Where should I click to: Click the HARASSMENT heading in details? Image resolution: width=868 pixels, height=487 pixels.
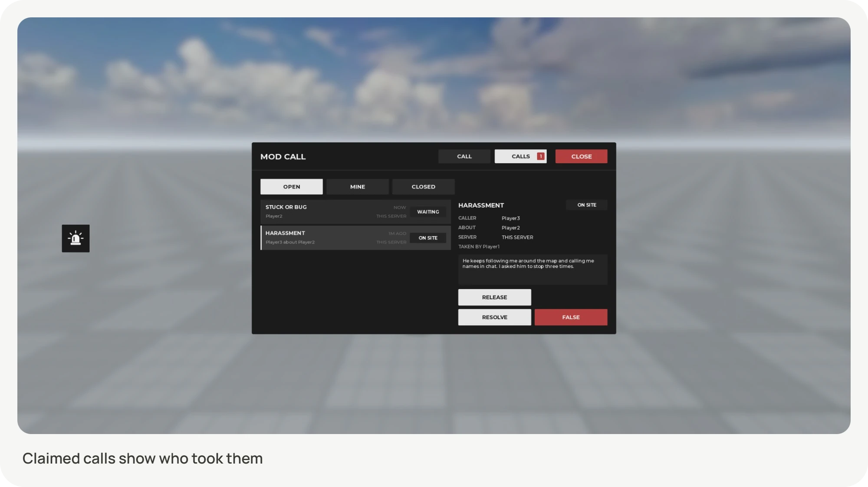pyautogui.click(x=481, y=205)
